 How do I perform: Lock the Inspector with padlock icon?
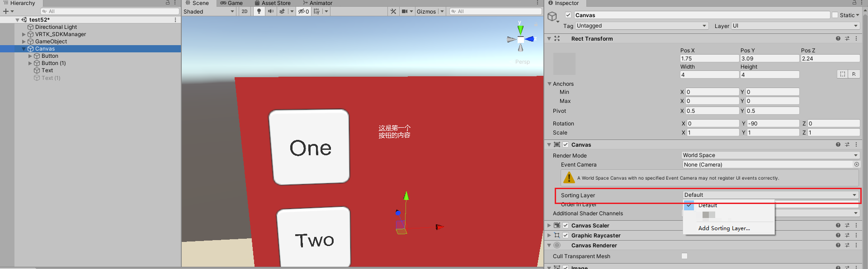(854, 3)
